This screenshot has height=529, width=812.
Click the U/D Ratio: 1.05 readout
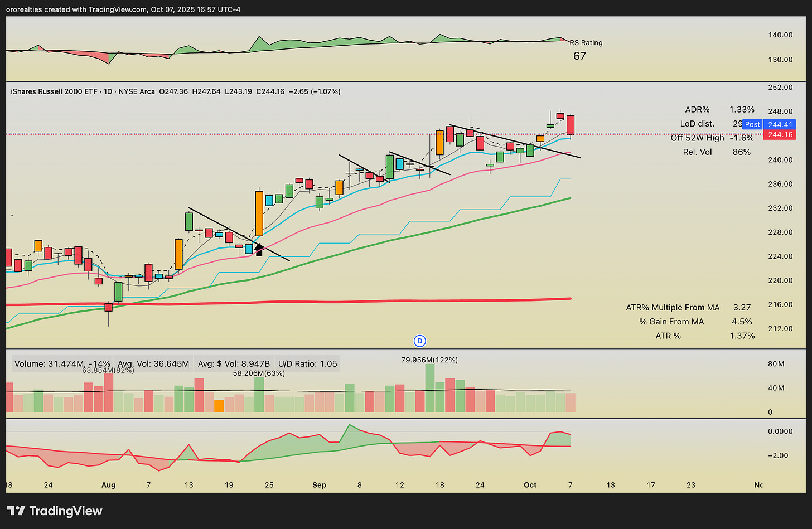tap(307, 363)
